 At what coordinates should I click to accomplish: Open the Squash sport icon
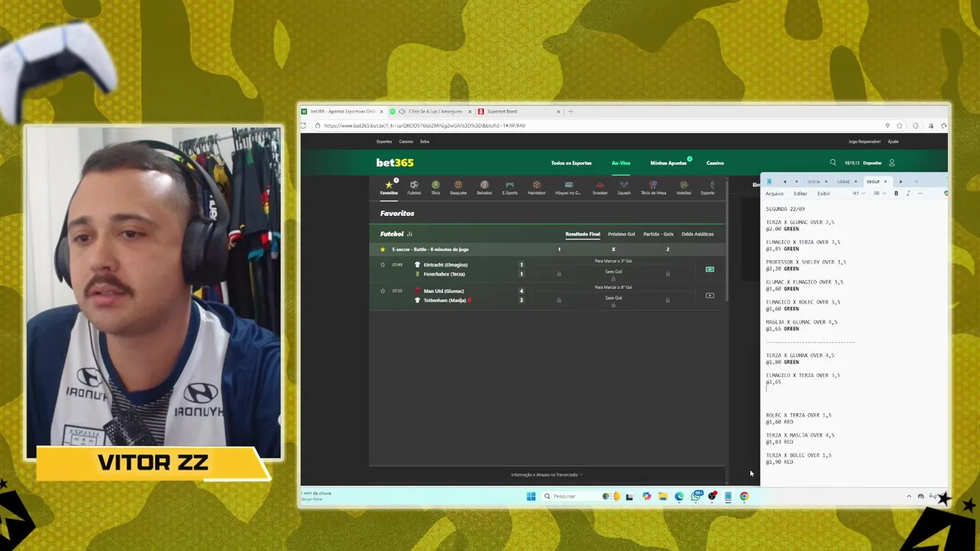(x=624, y=187)
